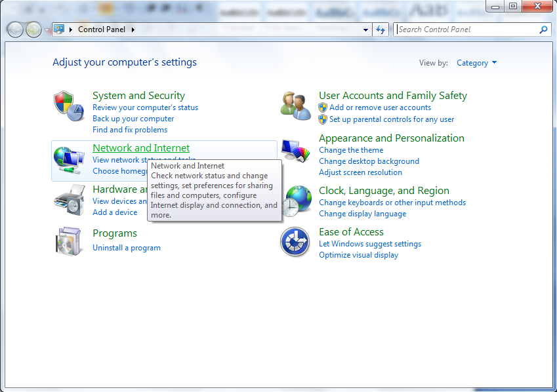The width and height of the screenshot is (557, 392).
Task: Expand the arrow before Control Panel breadcrumb
Action: click(71, 29)
